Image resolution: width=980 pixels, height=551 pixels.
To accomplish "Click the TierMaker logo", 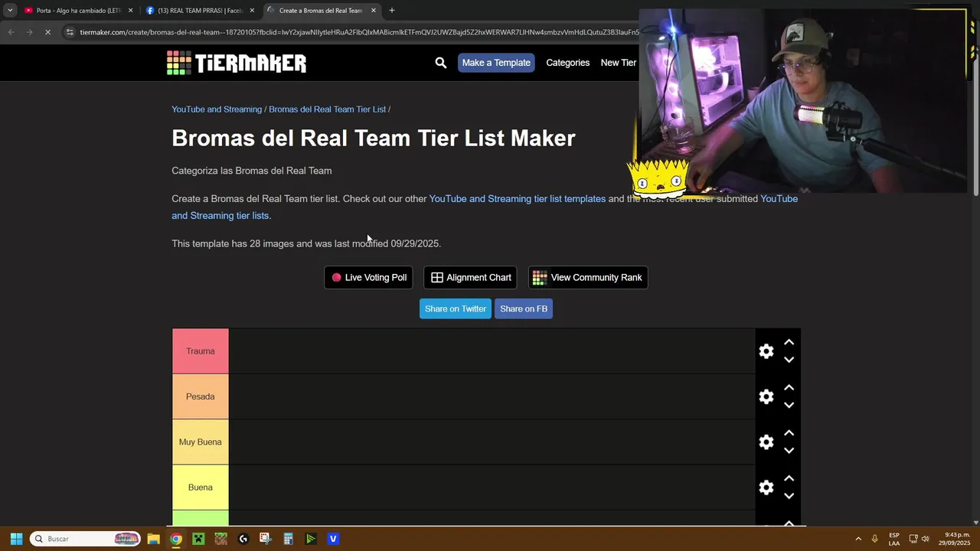I will click(x=237, y=63).
